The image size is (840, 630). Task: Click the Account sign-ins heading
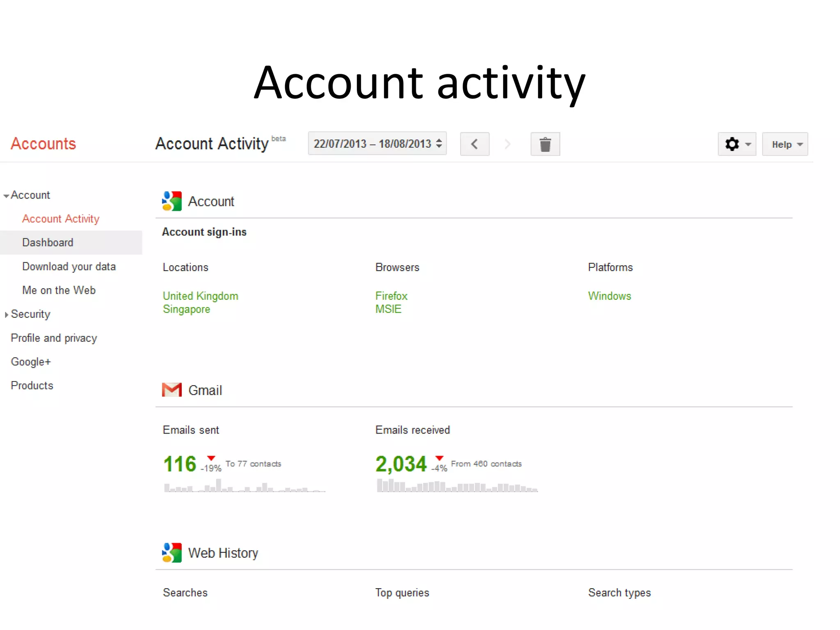click(204, 232)
